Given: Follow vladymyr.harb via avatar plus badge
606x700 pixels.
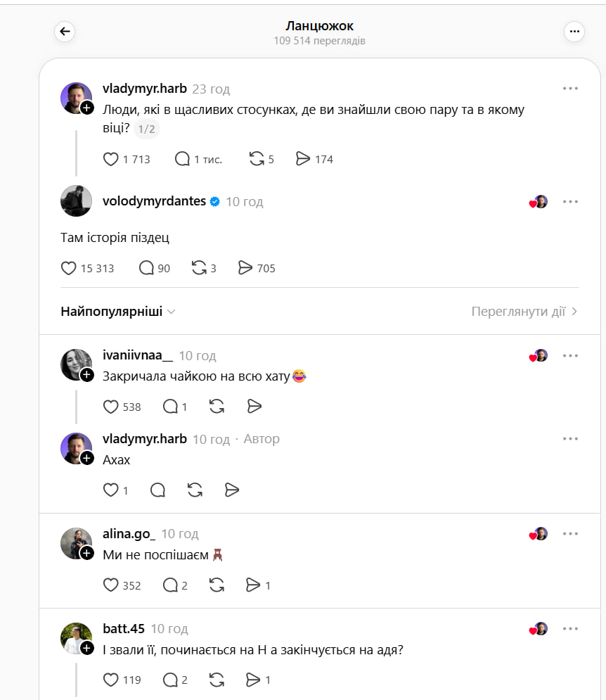Looking at the screenshot, I should click(87, 108).
